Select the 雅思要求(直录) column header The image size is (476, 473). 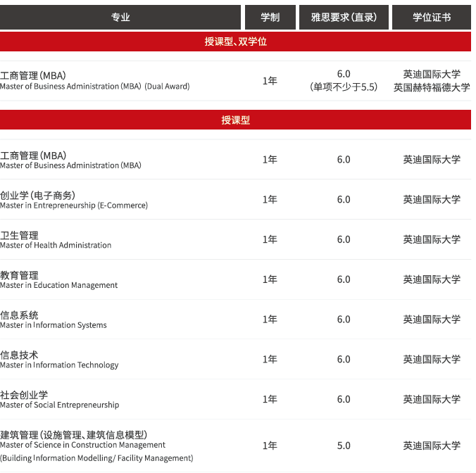pos(344,18)
